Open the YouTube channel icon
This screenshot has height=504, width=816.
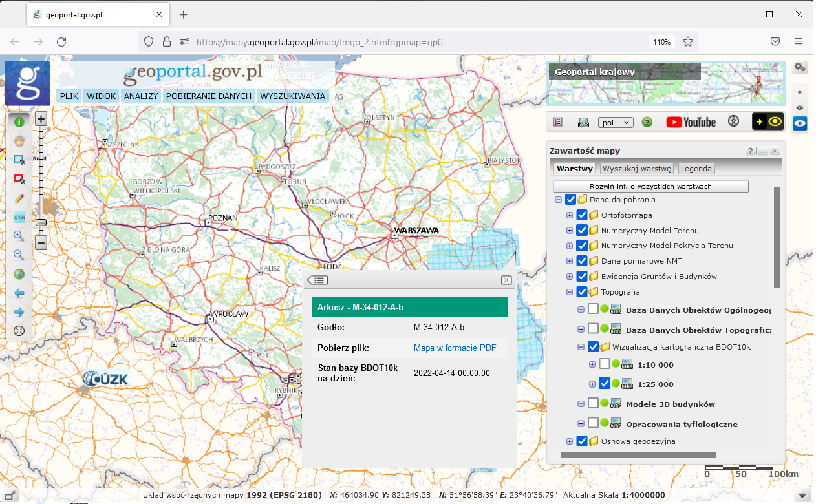pyautogui.click(x=691, y=122)
